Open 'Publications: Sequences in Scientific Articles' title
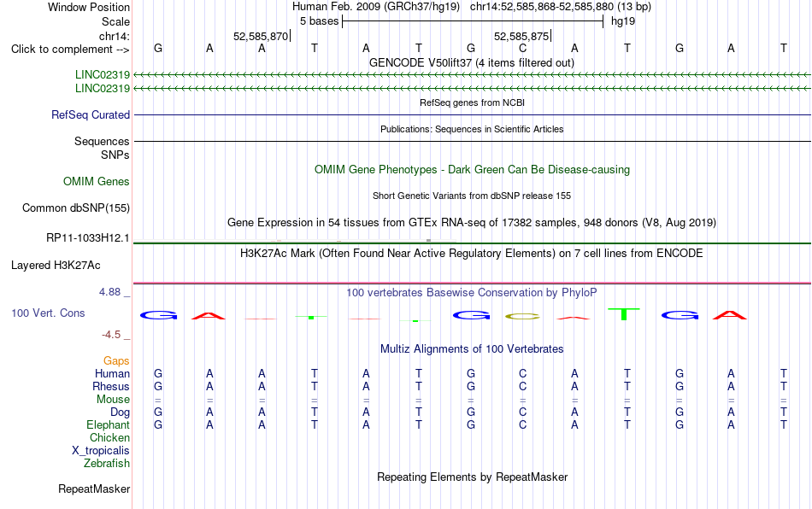The width and height of the screenshot is (812, 509). pos(472,129)
